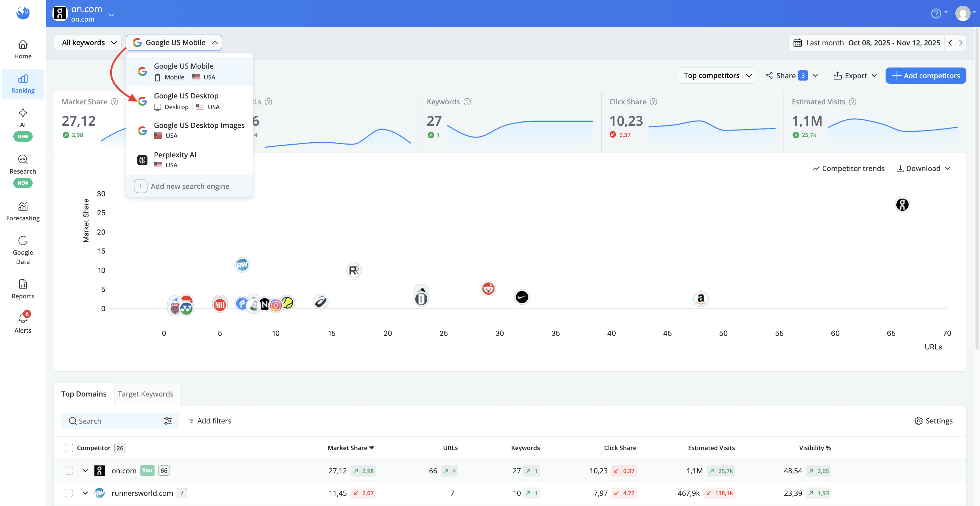
Task: Click the on.com logo point in chart
Action: coord(902,205)
